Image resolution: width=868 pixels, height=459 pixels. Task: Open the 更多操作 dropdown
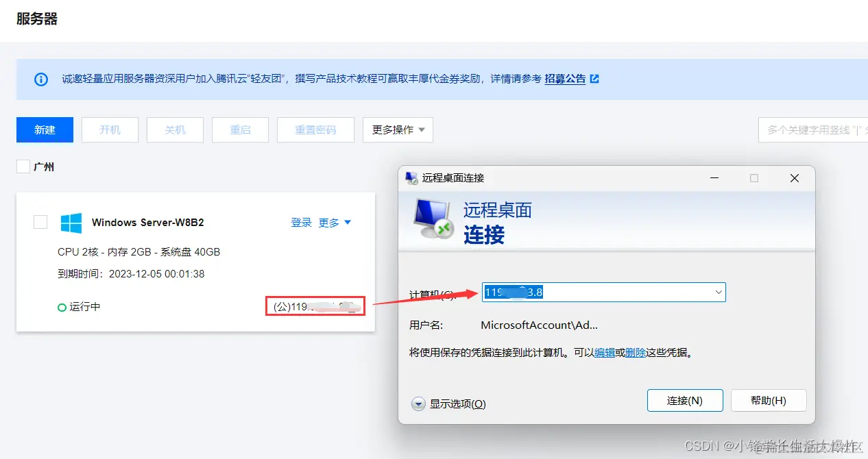(x=398, y=129)
